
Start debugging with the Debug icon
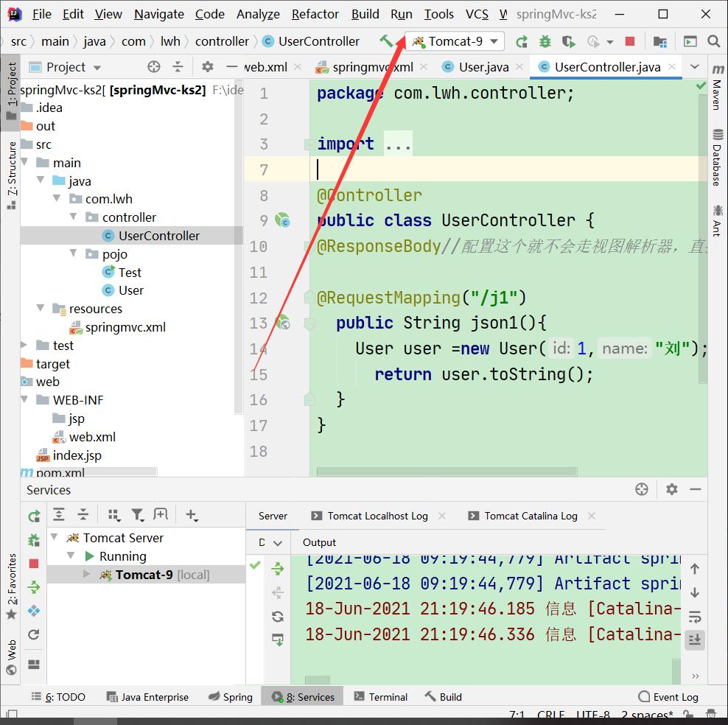click(x=545, y=41)
